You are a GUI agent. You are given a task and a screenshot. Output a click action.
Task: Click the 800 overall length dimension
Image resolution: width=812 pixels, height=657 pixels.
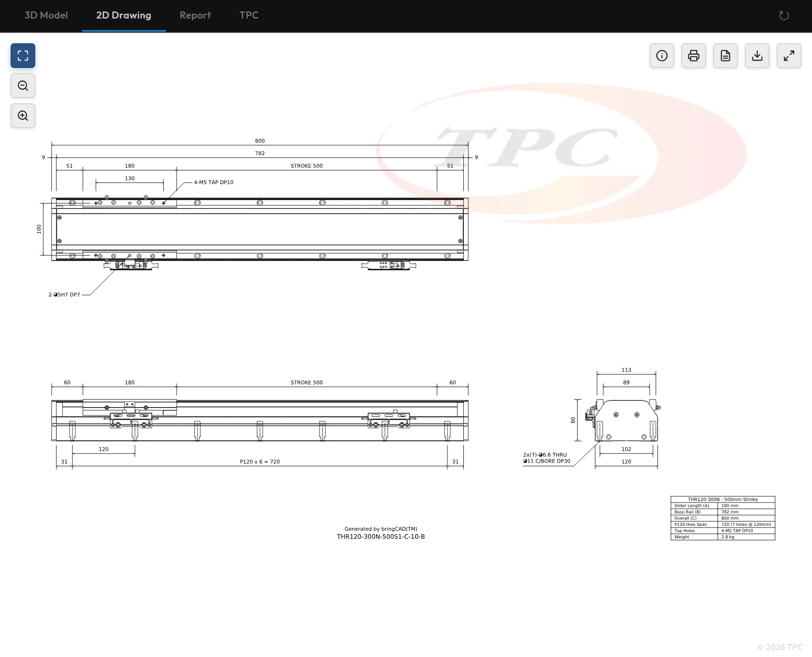click(x=260, y=141)
